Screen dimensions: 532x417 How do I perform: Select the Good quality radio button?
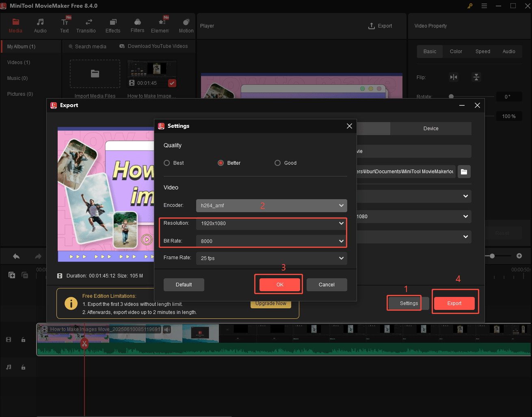pyautogui.click(x=277, y=163)
